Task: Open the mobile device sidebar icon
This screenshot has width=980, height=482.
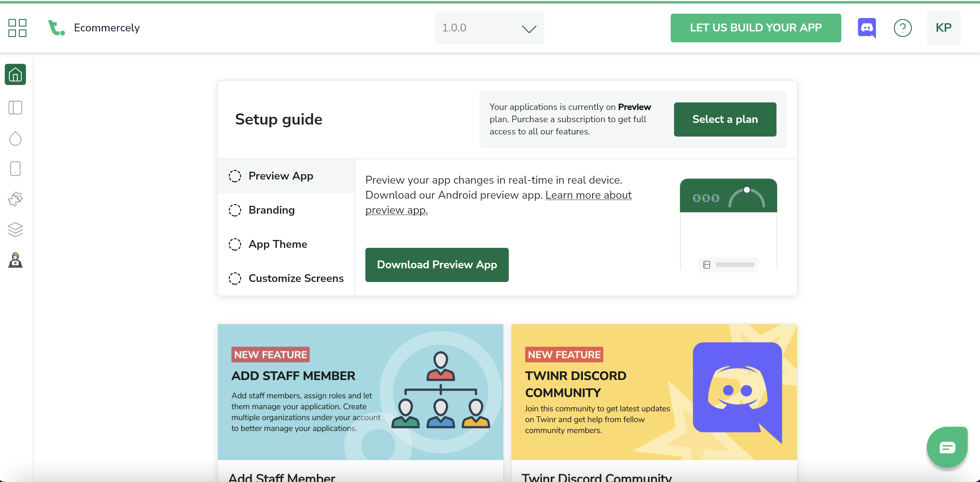Action: pos(15,169)
